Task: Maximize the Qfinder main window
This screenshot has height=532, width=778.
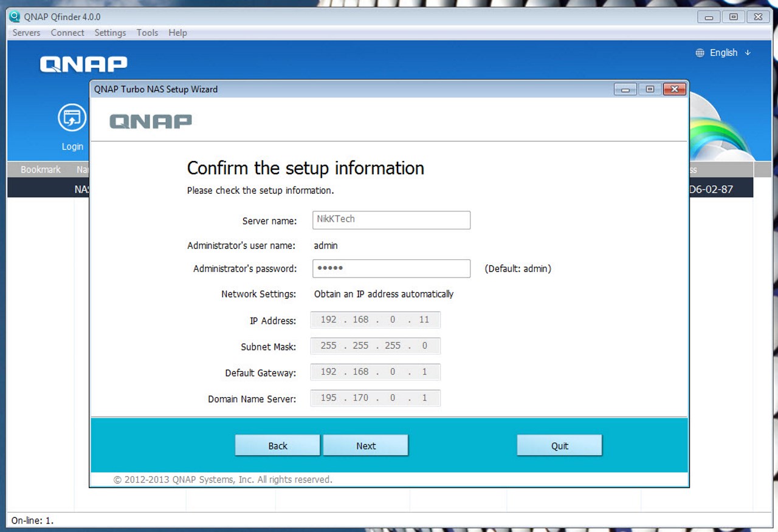Action: 734,17
